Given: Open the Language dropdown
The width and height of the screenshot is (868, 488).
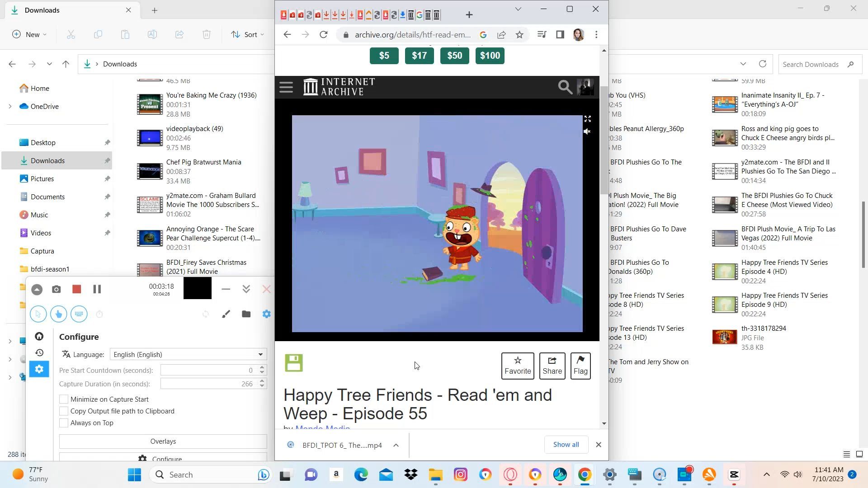Looking at the screenshot, I should 188,355.
